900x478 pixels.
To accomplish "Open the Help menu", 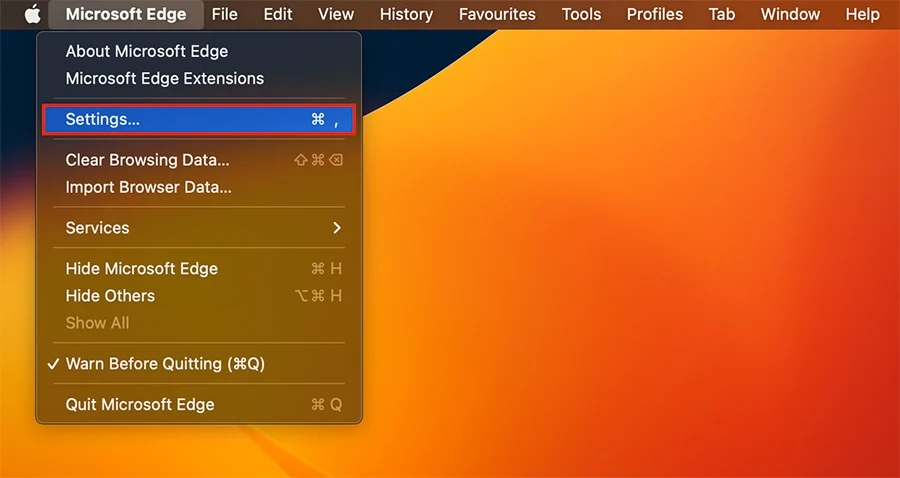I will click(862, 14).
